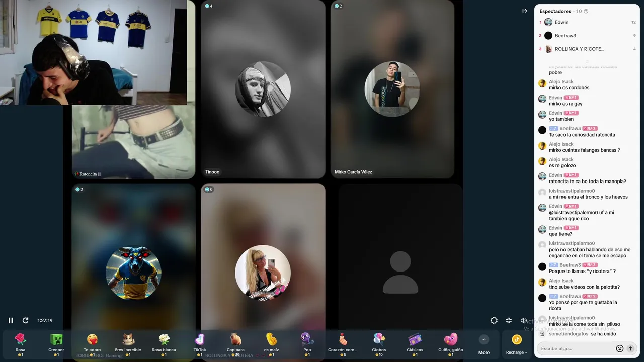Send a Globos gift

click(379, 344)
